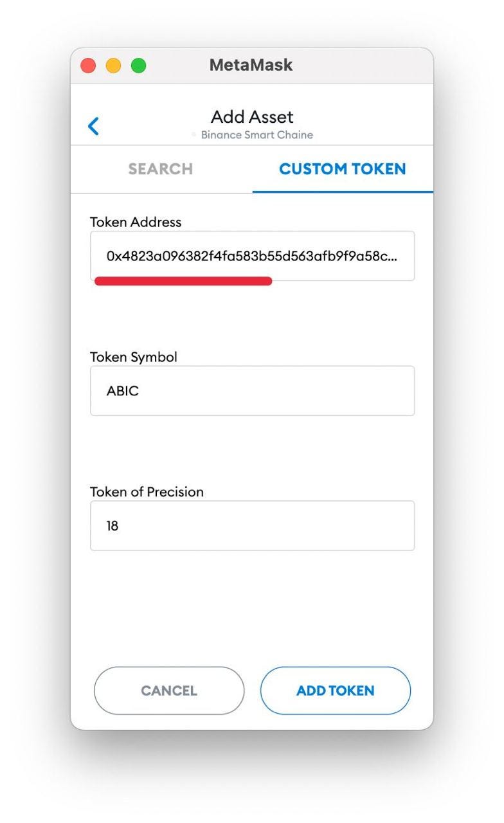Click the ADD TOKEN button
Screen dimensions: 504x823
[x=335, y=691]
